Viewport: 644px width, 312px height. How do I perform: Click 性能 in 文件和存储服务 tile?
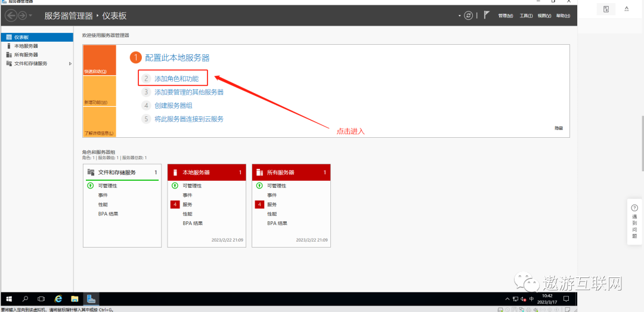pos(103,204)
